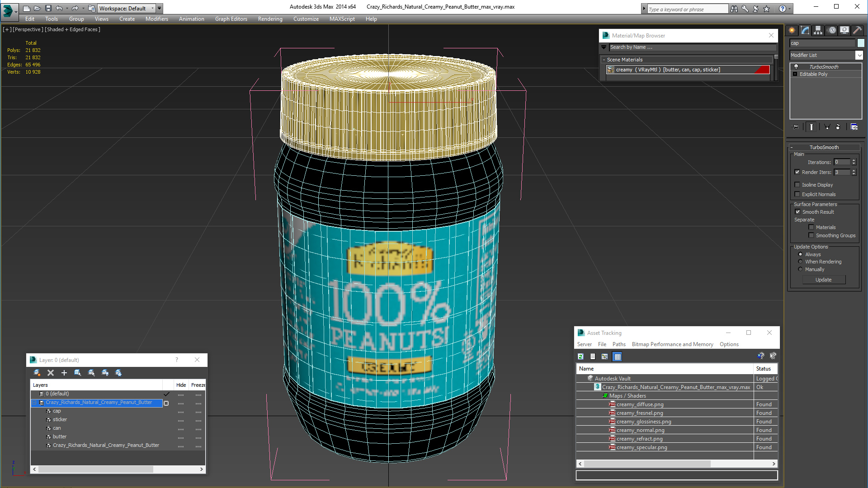Click Asset Tracking status log icon
The height and width of the screenshot is (488, 868).
(x=593, y=357)
